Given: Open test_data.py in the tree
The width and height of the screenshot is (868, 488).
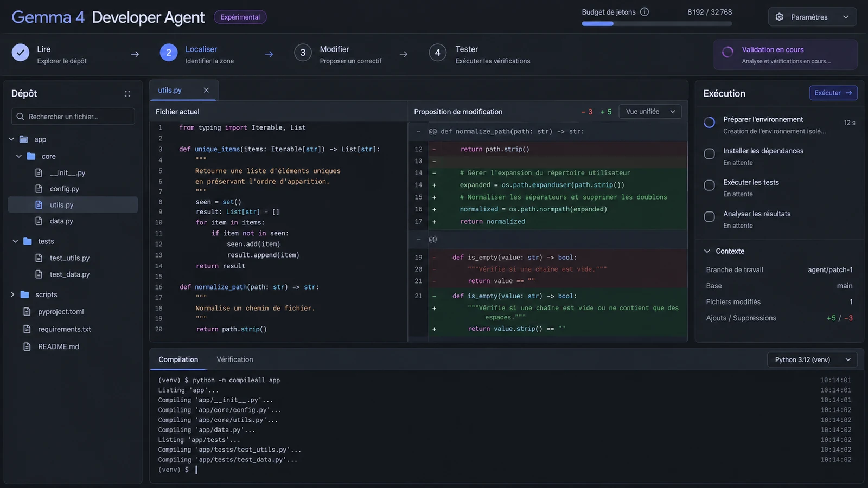Looking at the screenshot, I should pyautogui.click(x=69, y=274).
